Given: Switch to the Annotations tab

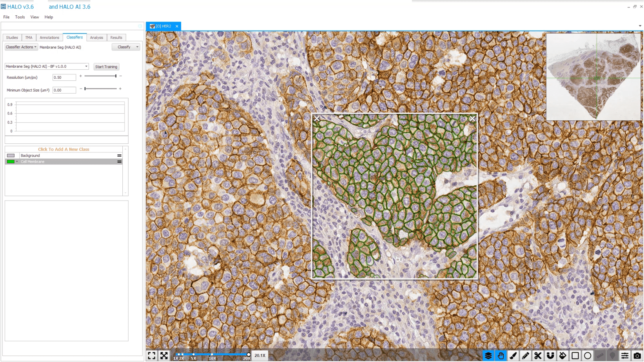Looking at the screenshot, I should point(49,38).
